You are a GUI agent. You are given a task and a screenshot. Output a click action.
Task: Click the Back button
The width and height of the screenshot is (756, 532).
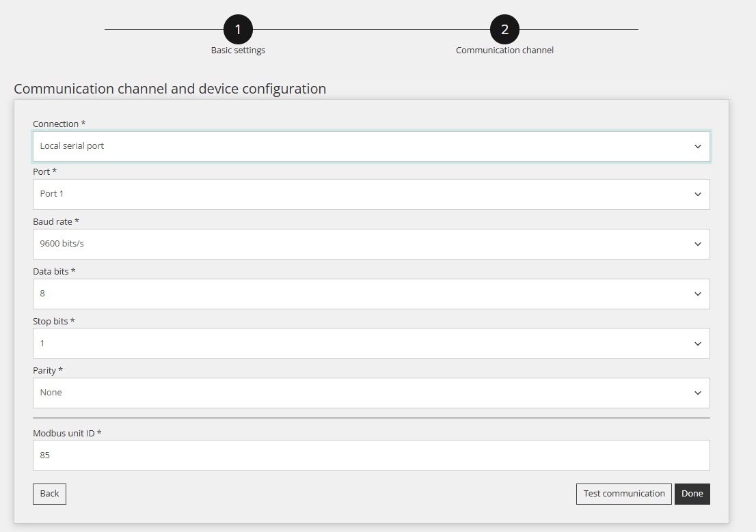tap(49, 494)
